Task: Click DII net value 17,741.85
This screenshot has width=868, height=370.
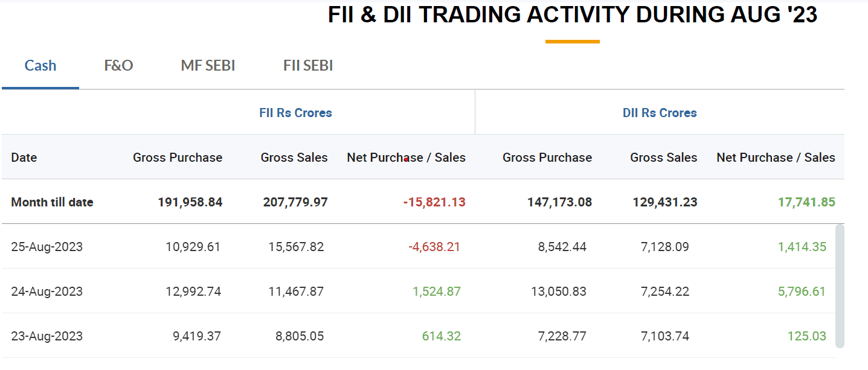Action: [806, 202]
